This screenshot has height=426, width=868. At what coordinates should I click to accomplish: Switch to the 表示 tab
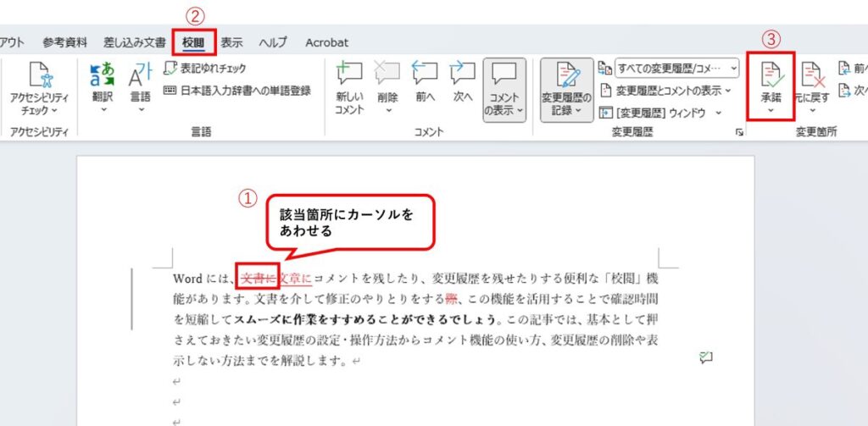coord(232,42)
